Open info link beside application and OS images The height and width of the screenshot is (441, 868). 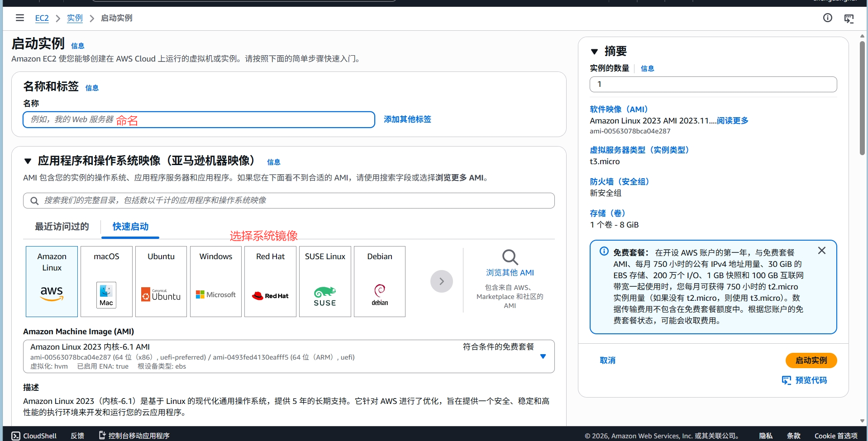click(x=273, y=162)
